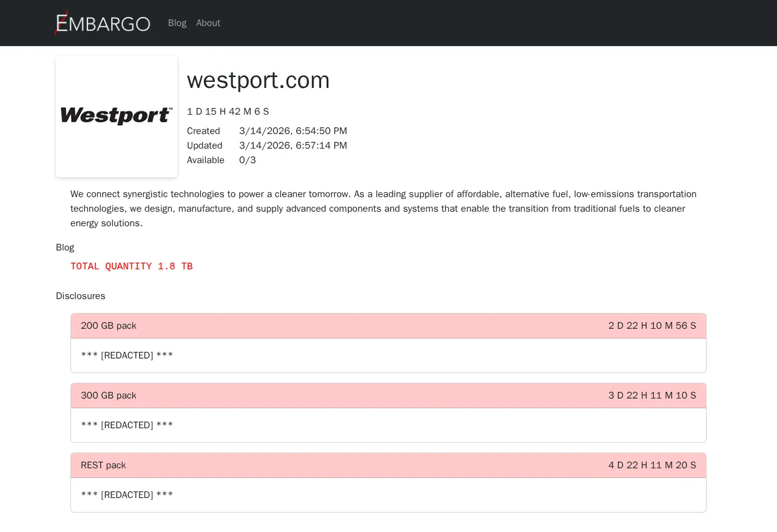Image resolution: width=777 pixels, height=532 pixels.
Task: Expand the 200 GB pack header
Action: click(x=109, y=326)
